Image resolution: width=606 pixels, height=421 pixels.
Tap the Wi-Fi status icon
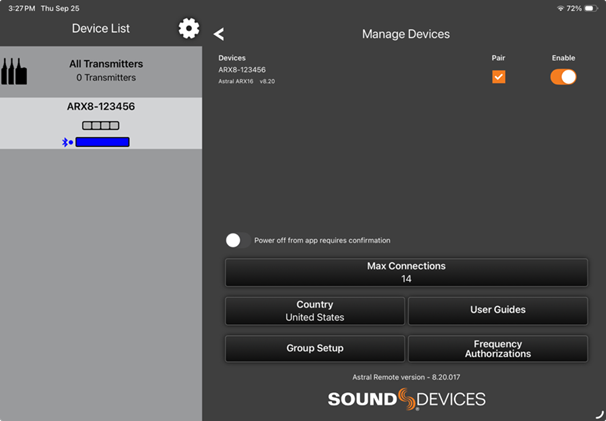point(560,9)
